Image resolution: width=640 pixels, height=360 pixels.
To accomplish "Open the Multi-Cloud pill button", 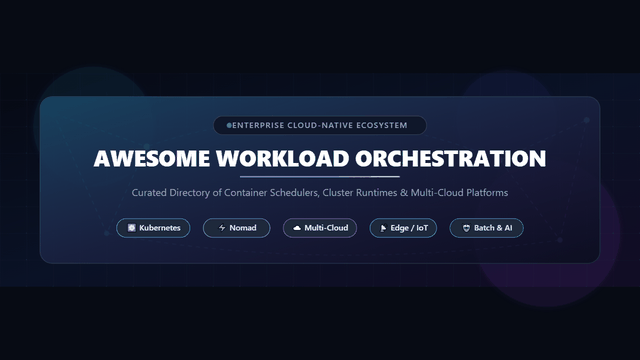I will 320,228.
